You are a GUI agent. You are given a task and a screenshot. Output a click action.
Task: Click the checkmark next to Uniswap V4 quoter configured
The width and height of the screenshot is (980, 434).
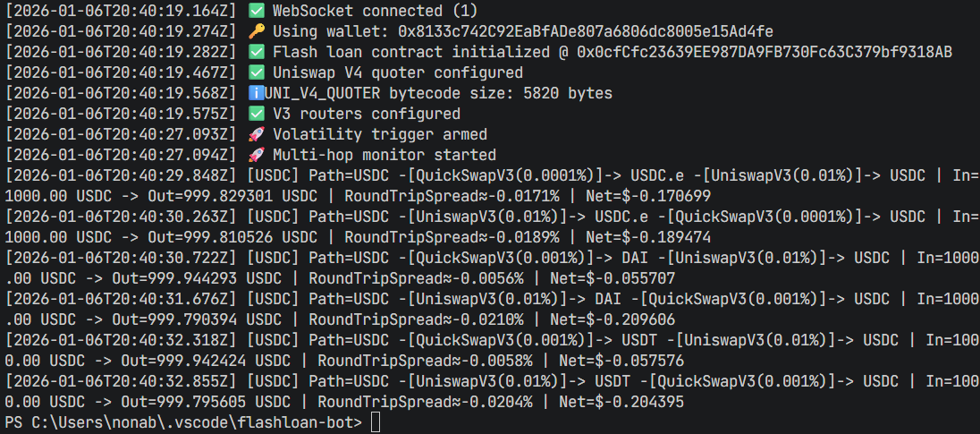[x=256, y=73]
